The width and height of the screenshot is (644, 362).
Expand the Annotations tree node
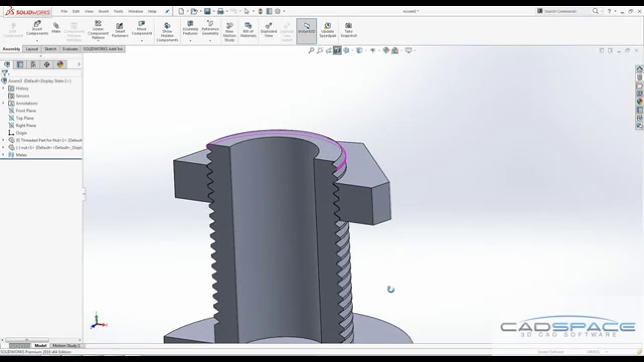pyautogui.click(x=4, y=103)
